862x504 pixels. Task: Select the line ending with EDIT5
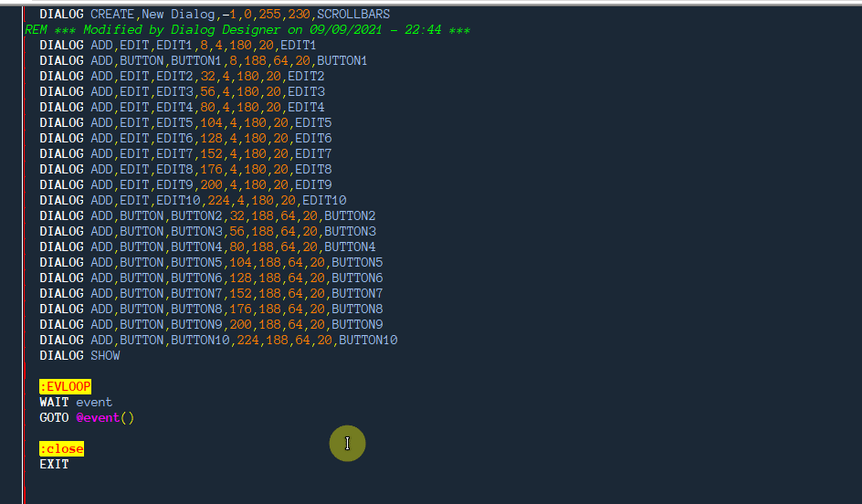pyautogui.click(x=185, y=123)
